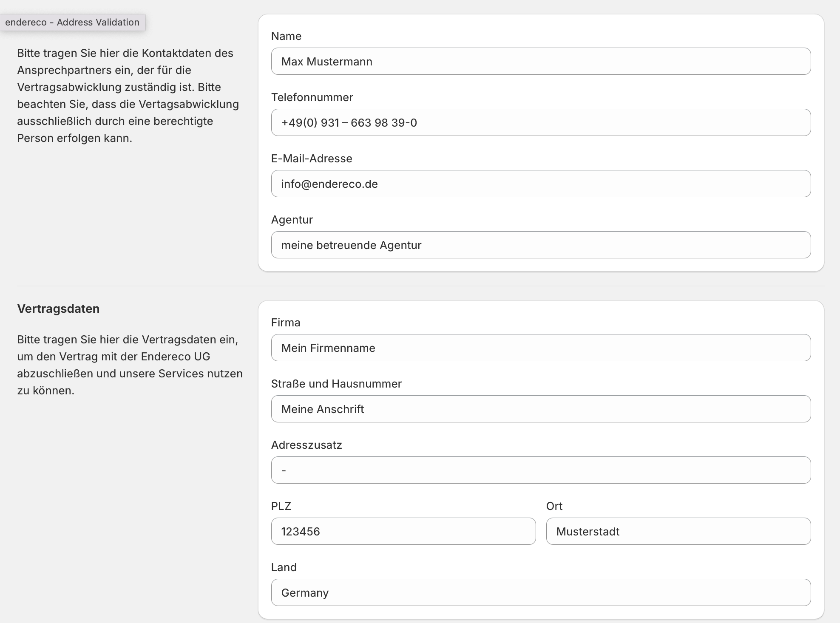
Task: Focus the Telefonnummer input field
Action: click(541, 122)
